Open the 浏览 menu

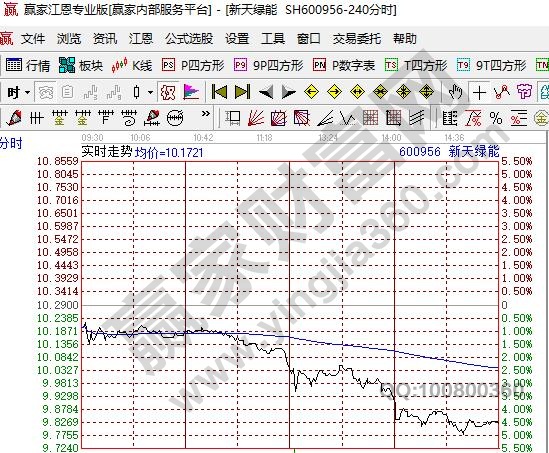pyautogui.click(x=69, y=39)
